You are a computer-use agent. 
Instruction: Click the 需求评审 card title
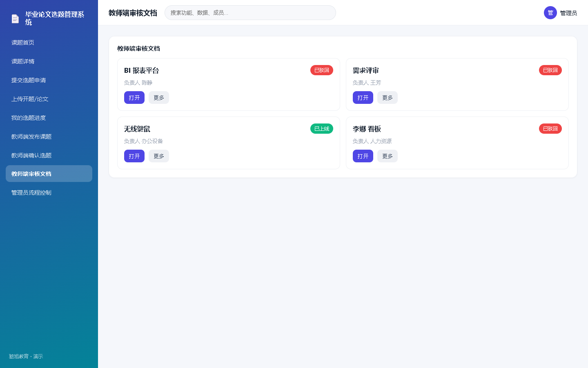pyautogui.click(x=366, y=70)
